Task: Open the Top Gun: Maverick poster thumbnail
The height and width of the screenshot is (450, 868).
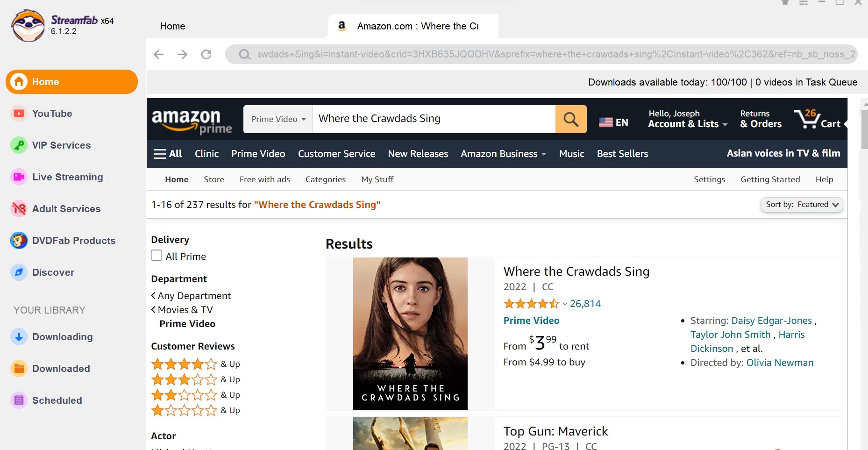Action: point(410,434)
